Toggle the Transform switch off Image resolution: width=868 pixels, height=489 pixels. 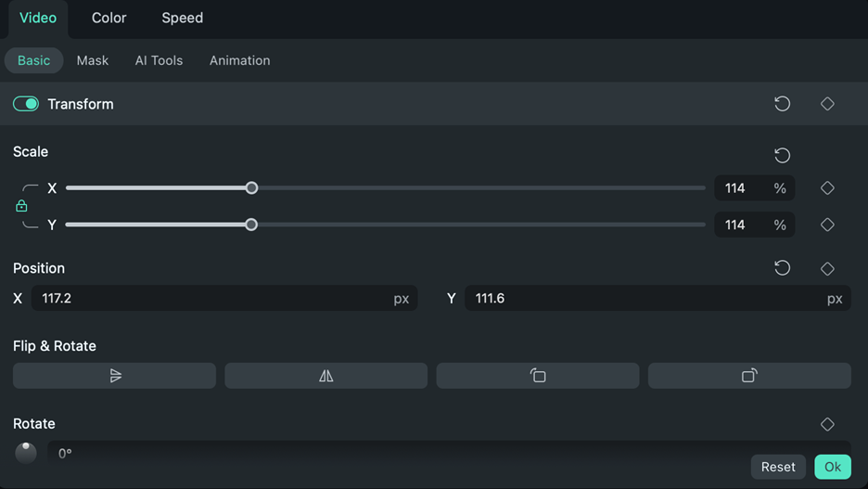point(26,104)
